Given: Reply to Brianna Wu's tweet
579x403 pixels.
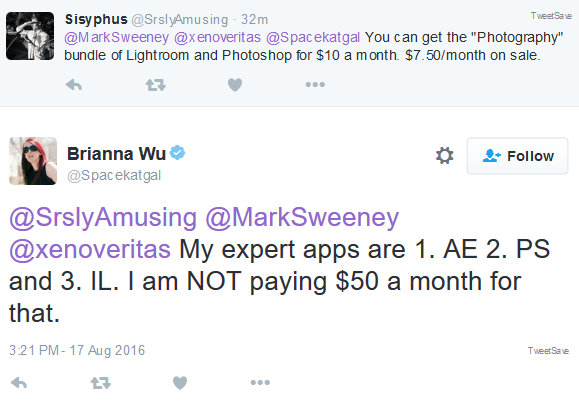Looking at the screenshot, I should coord(19,383).
